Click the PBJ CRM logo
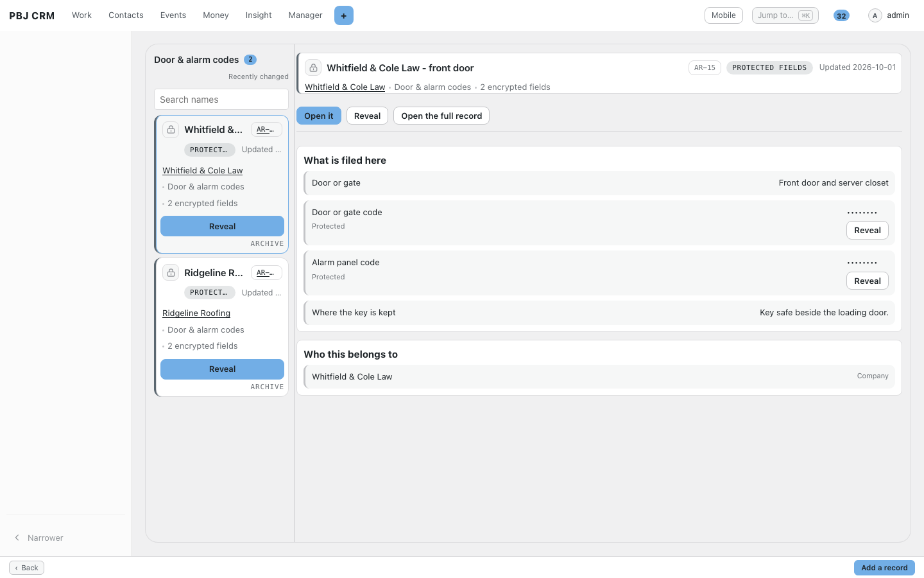The image size is (924, 578). (32, 15)
